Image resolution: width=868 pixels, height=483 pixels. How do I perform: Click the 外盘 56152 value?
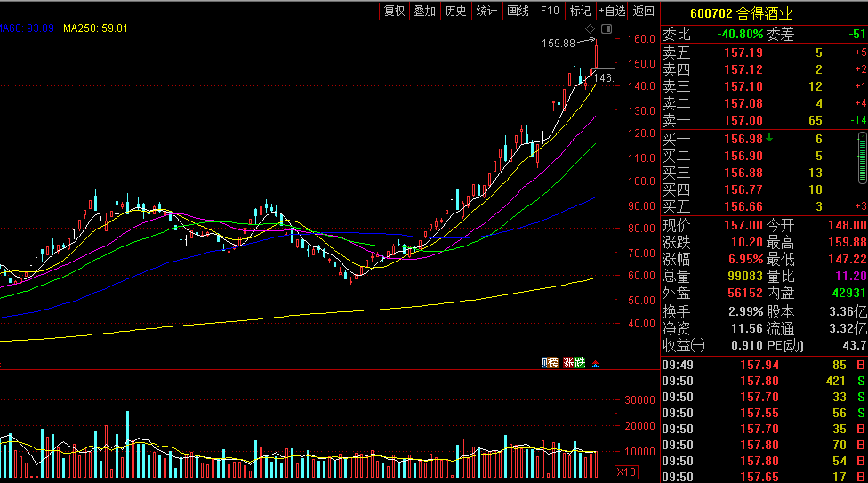click(x=745, y=293)
